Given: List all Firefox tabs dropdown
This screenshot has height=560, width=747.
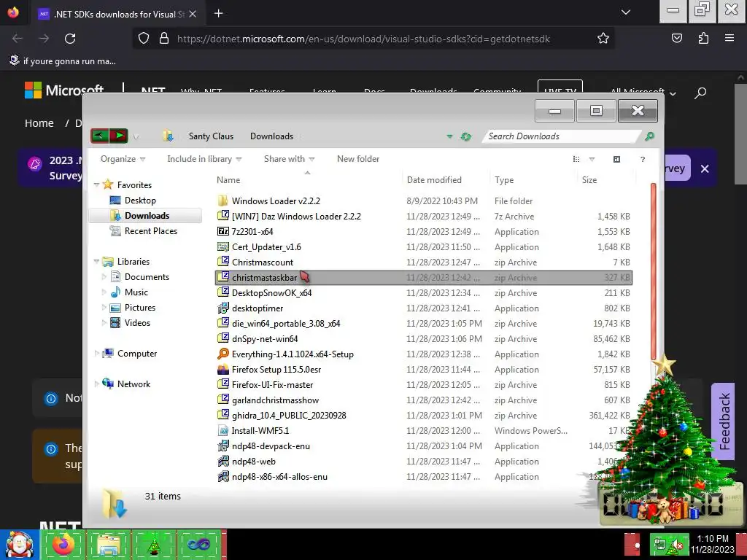Looking at the screenshot, I should pos(625,13).
